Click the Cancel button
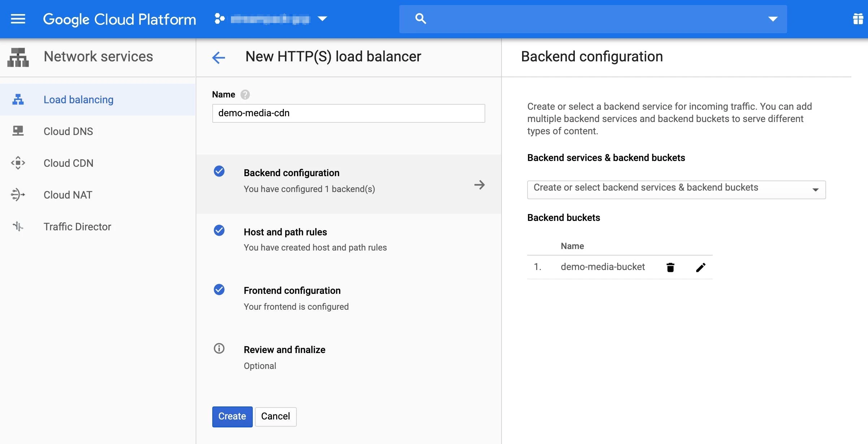868x444 pixels. pos(275,417)
